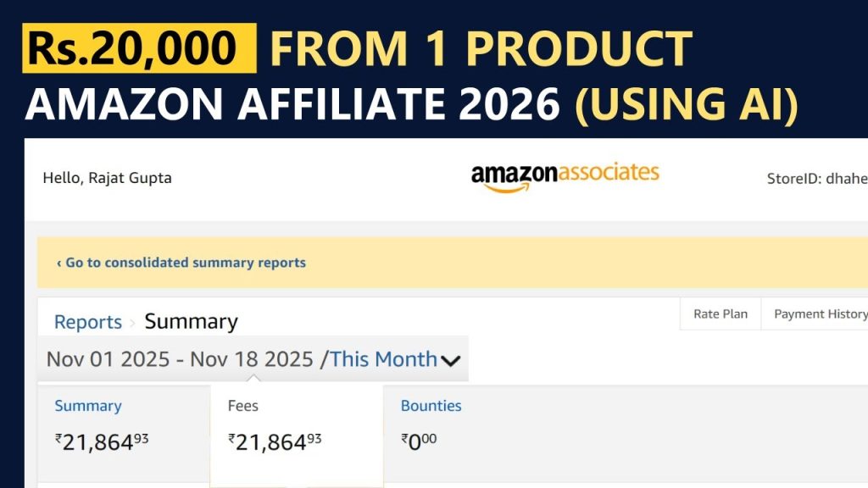Screen dimensions: 868x488
Task: Open the Reports breadcrumb link
Action: point(88,322)
